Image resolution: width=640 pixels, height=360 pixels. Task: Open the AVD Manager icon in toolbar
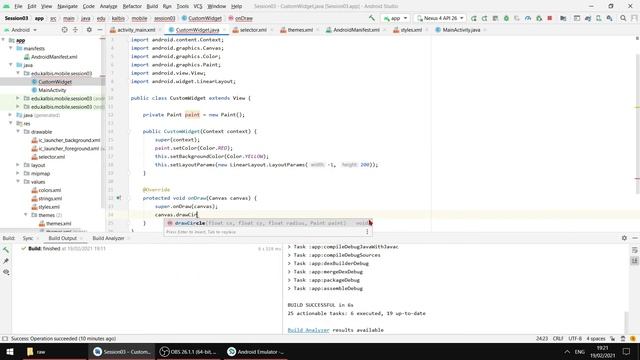[598, 18]
